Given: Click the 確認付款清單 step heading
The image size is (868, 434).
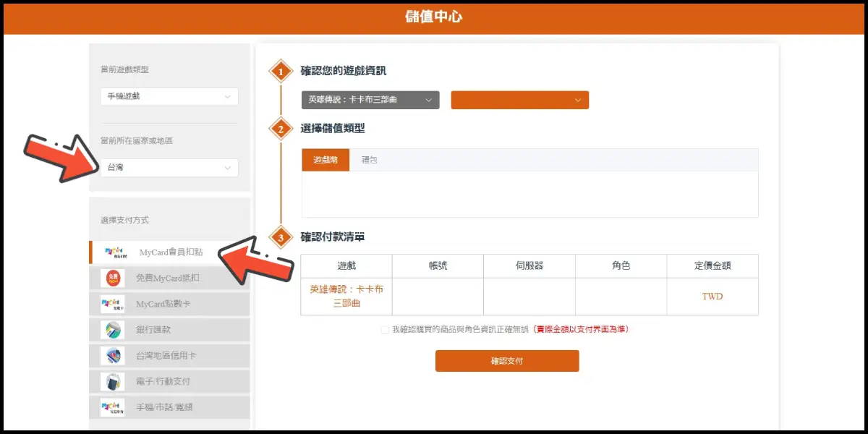Looking at the screenshot, I should (x=333, y=237).
